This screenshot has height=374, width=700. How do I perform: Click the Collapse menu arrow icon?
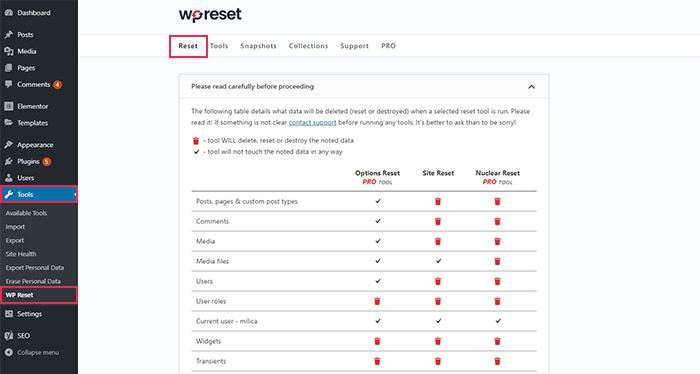click(x=8, y=353)
